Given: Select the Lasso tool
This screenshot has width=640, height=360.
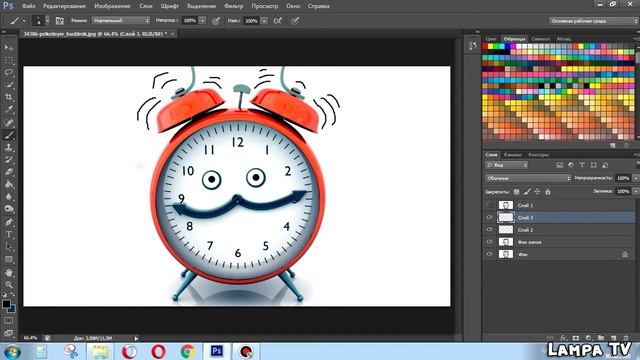Looking at the screenshot, I should coord(9,73).
